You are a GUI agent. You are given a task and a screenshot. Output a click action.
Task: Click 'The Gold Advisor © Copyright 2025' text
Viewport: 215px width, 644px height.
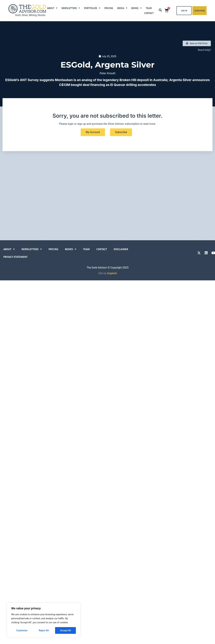point(107,267)
